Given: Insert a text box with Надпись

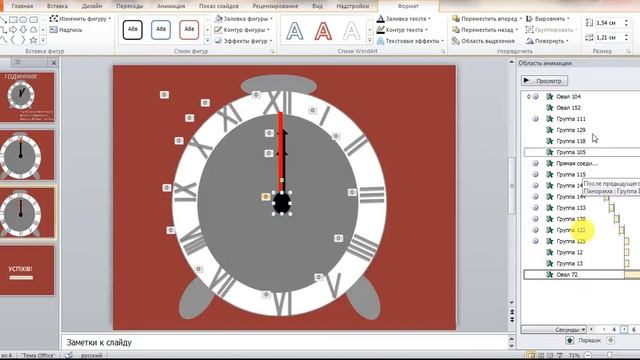Looking at the screenshot, I should [x=66, y=30].
